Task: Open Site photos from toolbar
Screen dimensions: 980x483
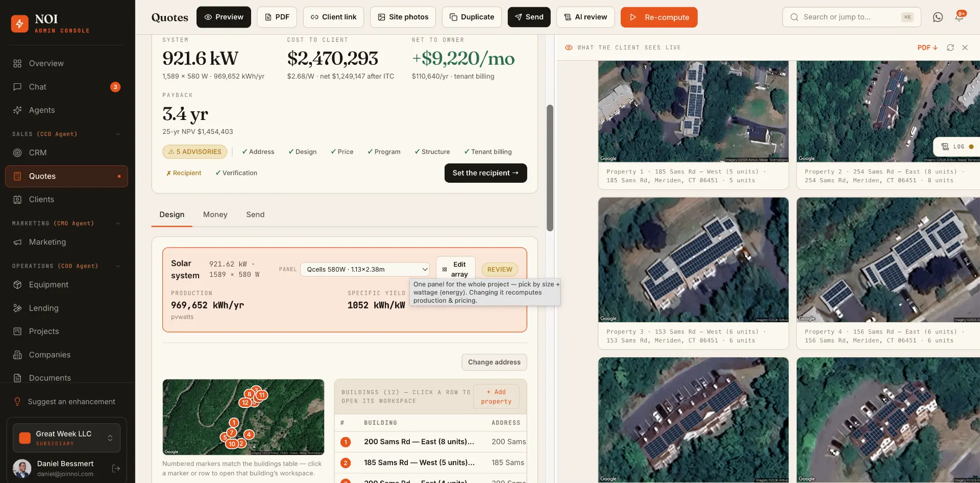Action: tap(403, 17)
